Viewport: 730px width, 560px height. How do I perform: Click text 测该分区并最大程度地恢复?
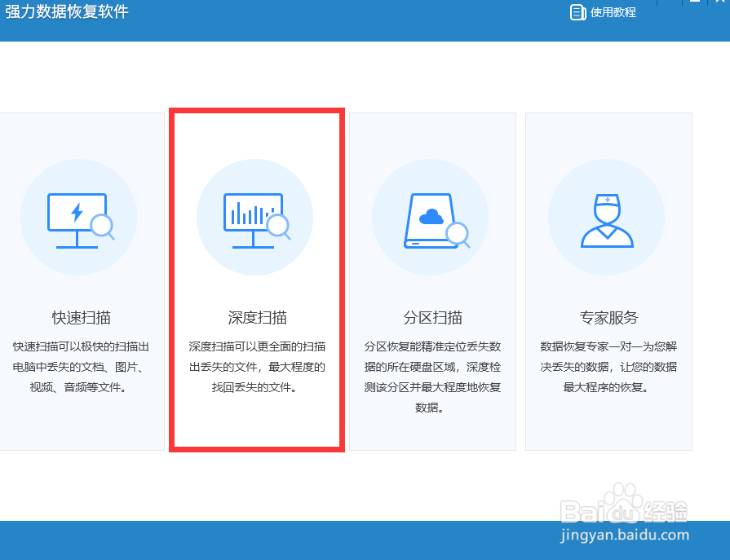[432, 387]
